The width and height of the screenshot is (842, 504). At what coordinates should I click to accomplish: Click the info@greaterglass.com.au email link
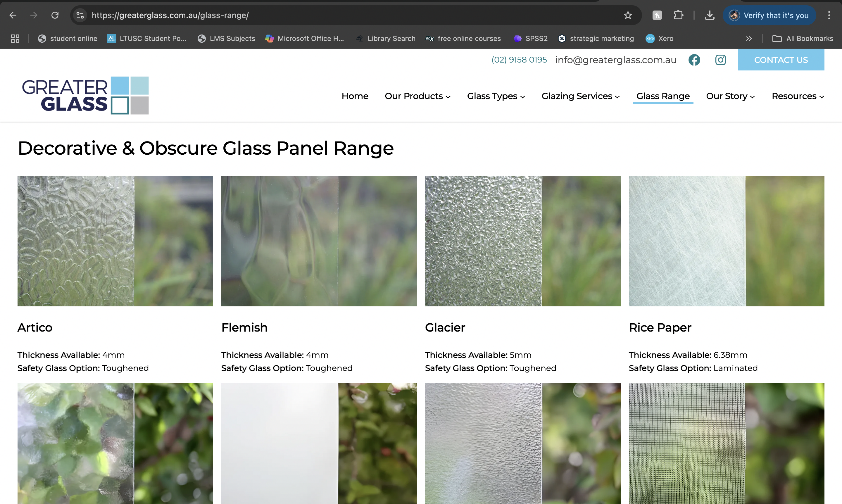[615, 60]
